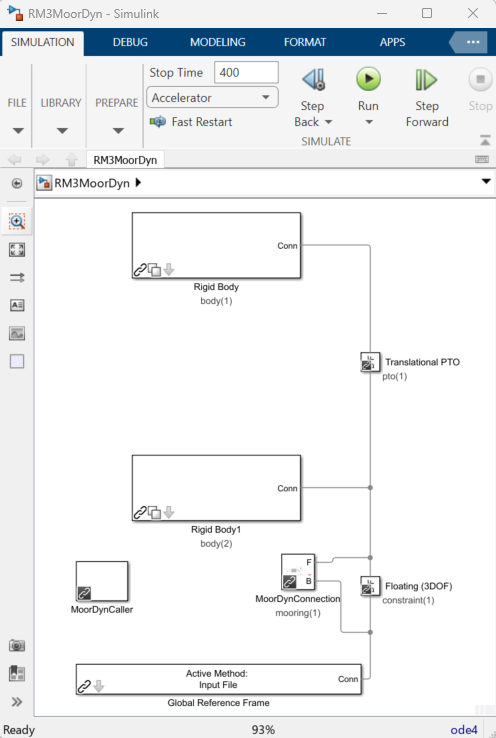Expand the PREPARE section dropdown
Viewport: 496px width, 738px height.
(x=118, y=130)
